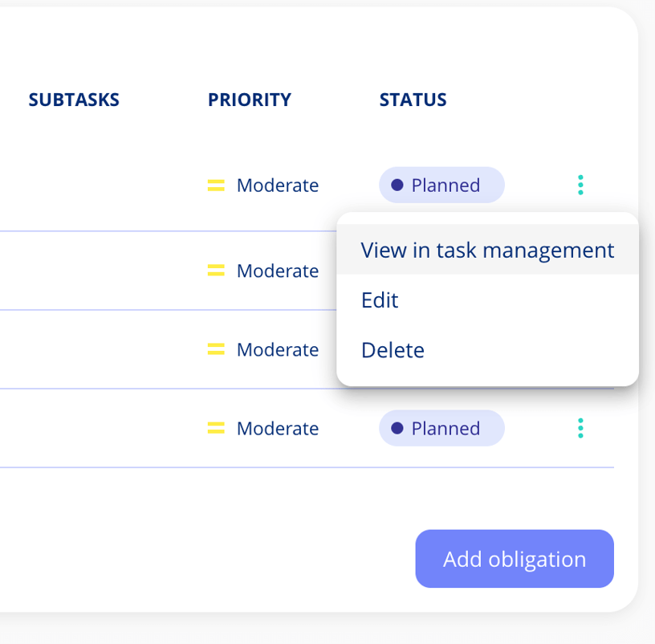655x644 pixels.
Task: Click the yellow priority icon in the third row
Action: [x=216, y=349]
